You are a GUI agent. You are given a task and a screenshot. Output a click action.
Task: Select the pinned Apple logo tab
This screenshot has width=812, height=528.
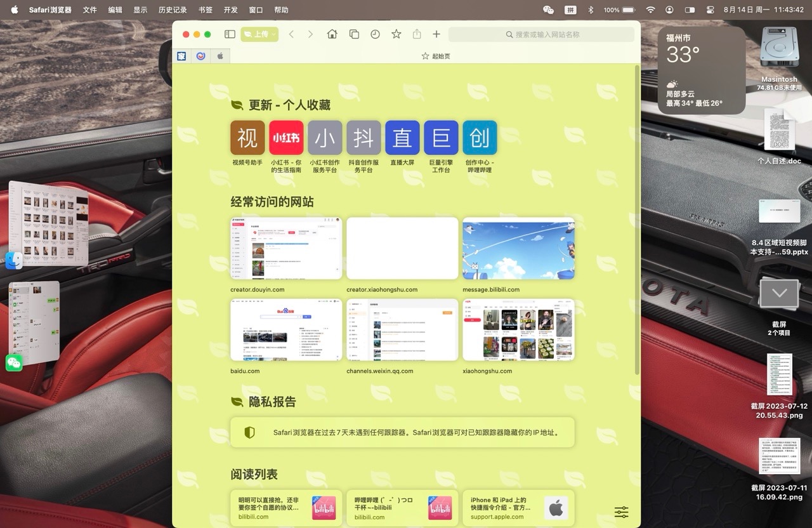(x=220, y=56)
